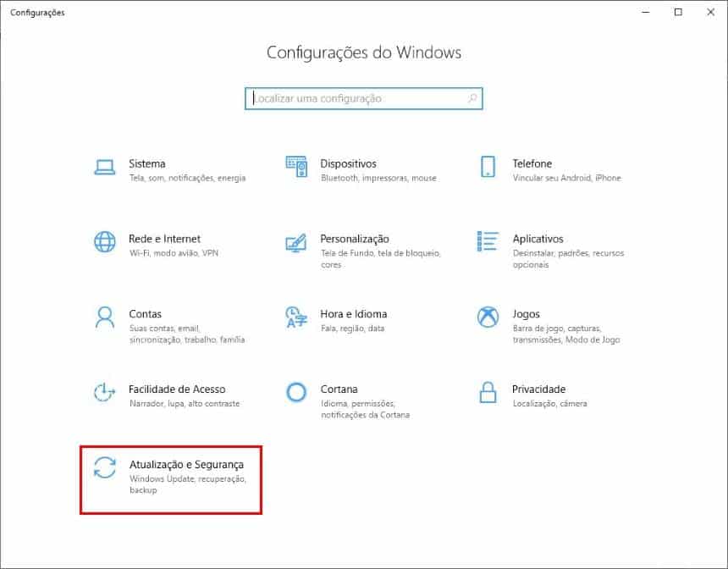
Task: Open the Sistema settings title
Action: [x=146, y=164]
